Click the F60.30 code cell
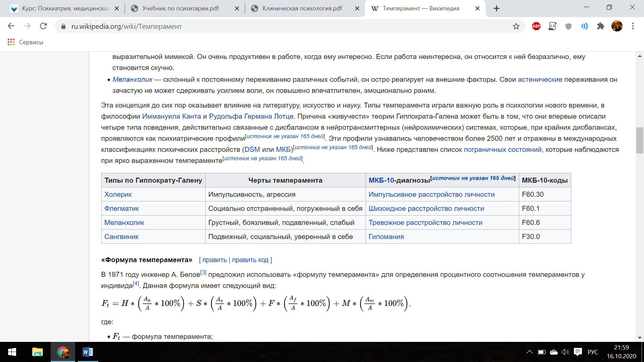 click(544, 194)
